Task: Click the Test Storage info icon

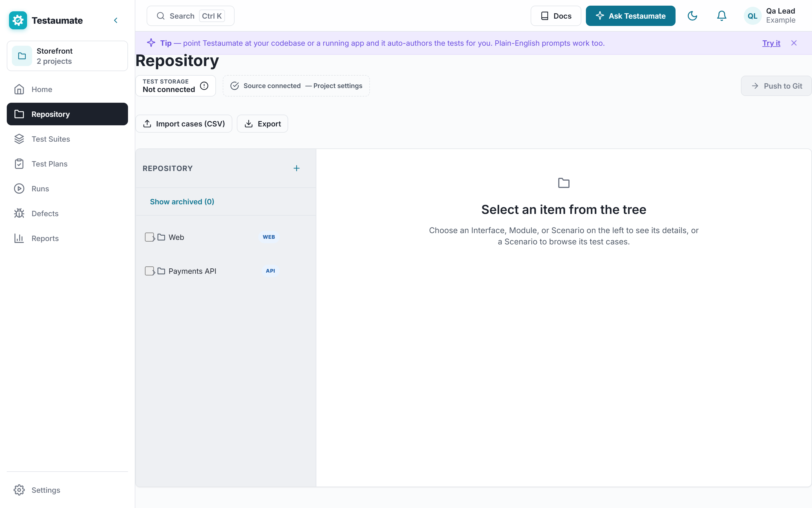Action: coord(204,86)
